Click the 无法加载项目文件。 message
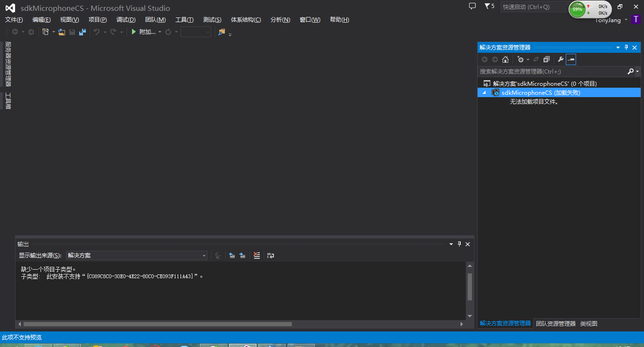The width and height of the screenshot is (644, 347). 534,102
